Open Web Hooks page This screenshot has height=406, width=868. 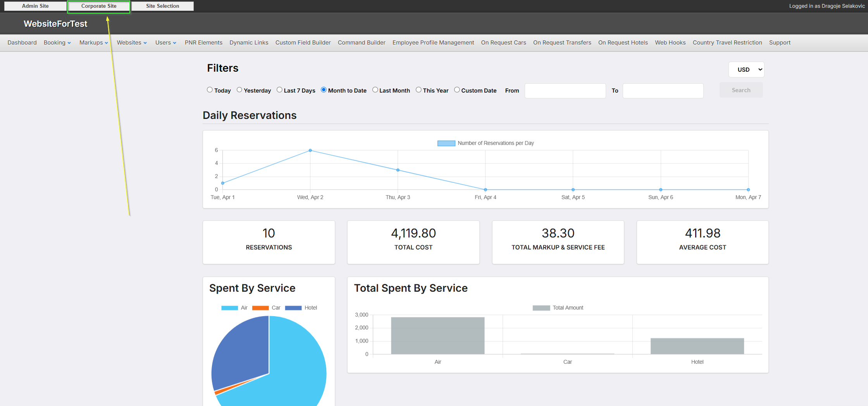click(670, 43)
